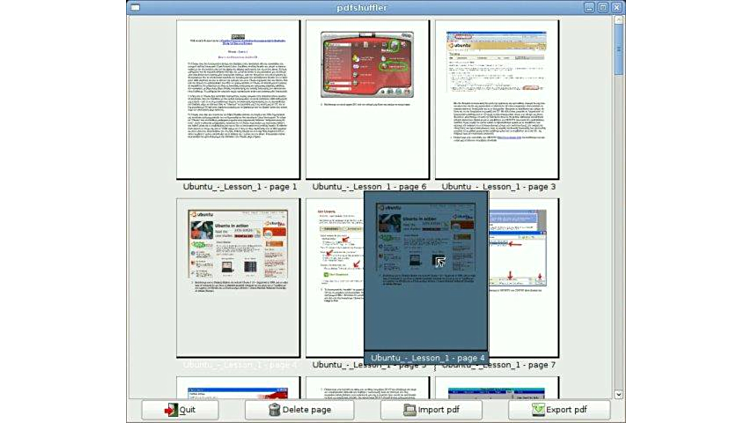Select the page 1 thumbnail
This screenshot has width=752, height=423.
[238, 99]
